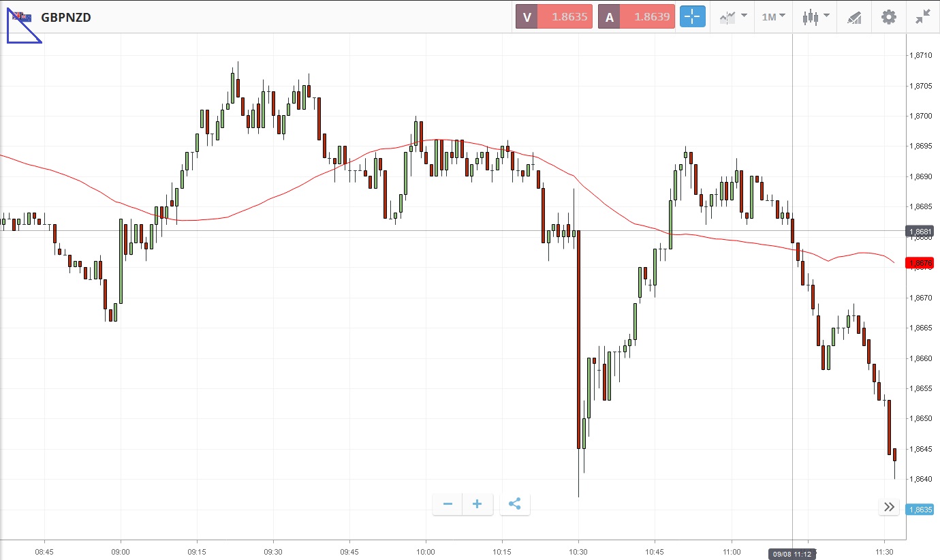Click the A buy price 1.8639 button

[636, 17]
